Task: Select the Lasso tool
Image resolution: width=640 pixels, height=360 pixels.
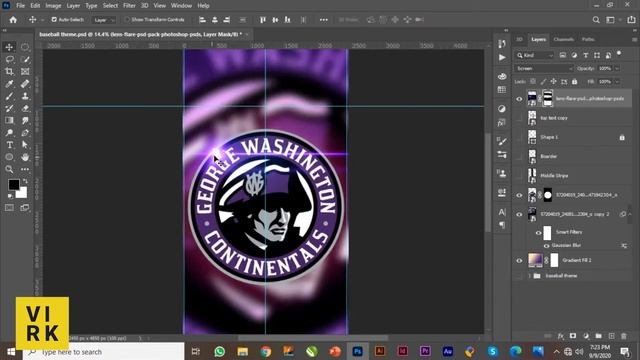Action: pyautogui.click(x=9, y=60)
